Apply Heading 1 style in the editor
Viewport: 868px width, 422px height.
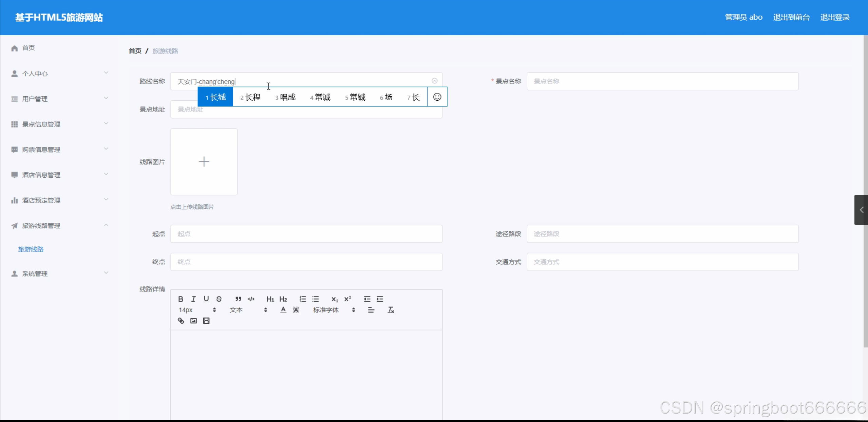(270, 299)
